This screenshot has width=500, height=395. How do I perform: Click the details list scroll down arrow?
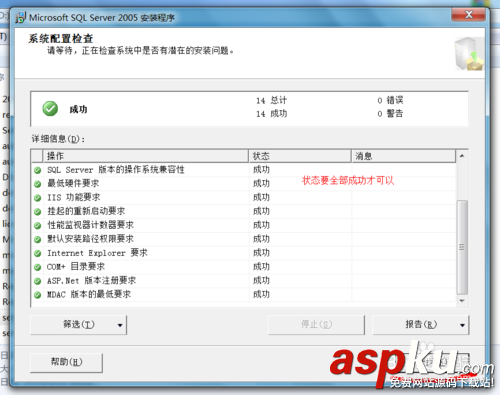point(462,301)
